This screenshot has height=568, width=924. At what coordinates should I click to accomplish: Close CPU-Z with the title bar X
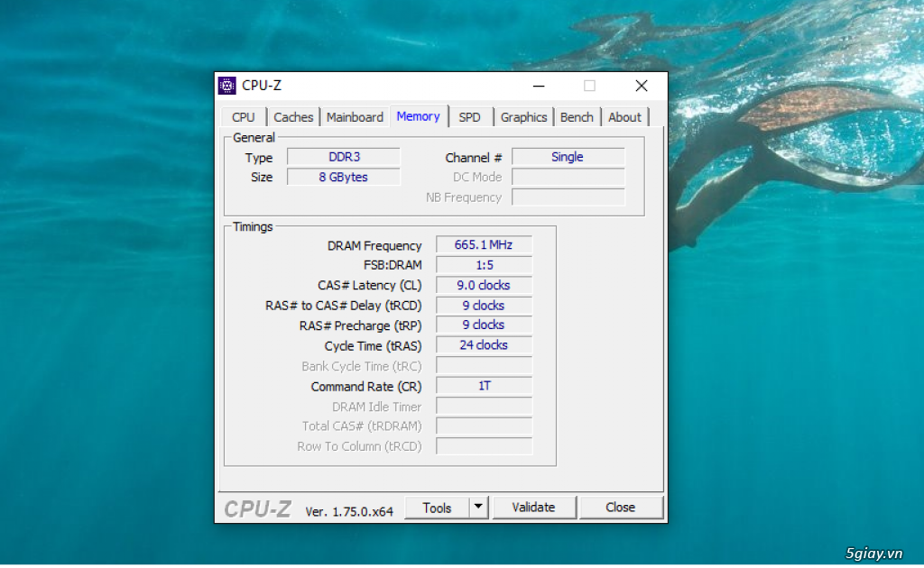642,86
